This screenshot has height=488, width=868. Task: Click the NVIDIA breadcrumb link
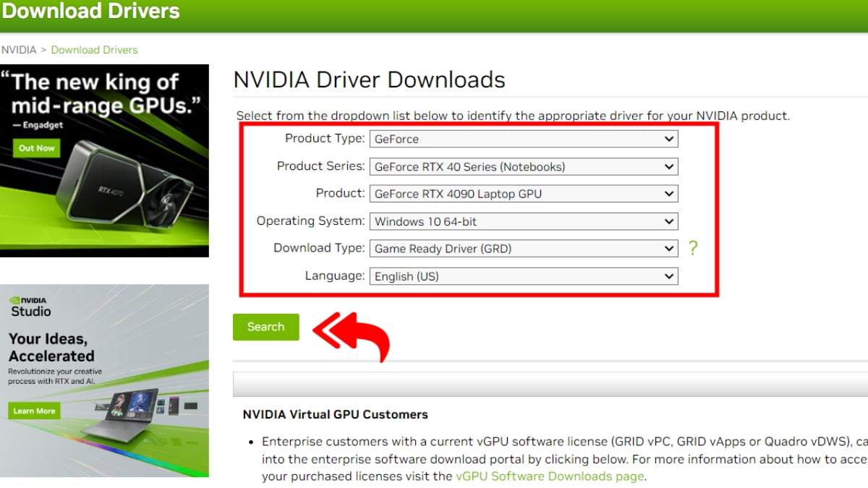(18, 49)
